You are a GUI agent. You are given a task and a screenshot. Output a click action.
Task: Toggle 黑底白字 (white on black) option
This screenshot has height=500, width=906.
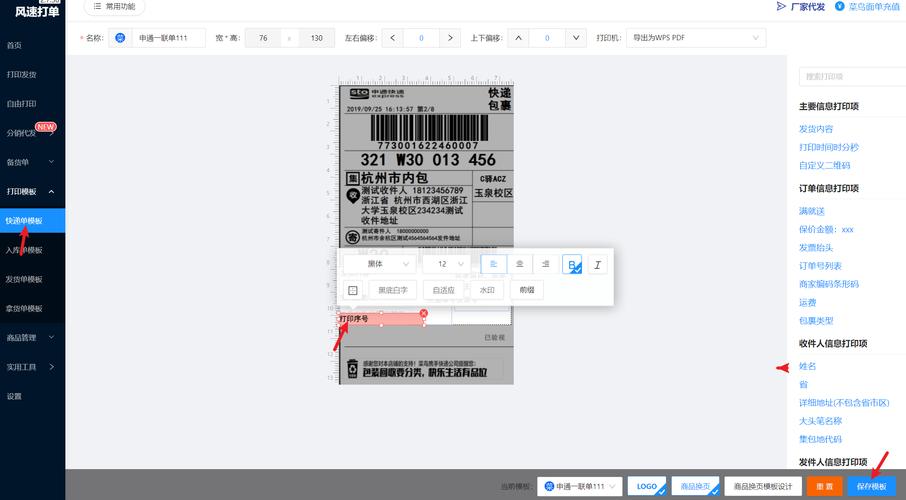pos(393,290)
